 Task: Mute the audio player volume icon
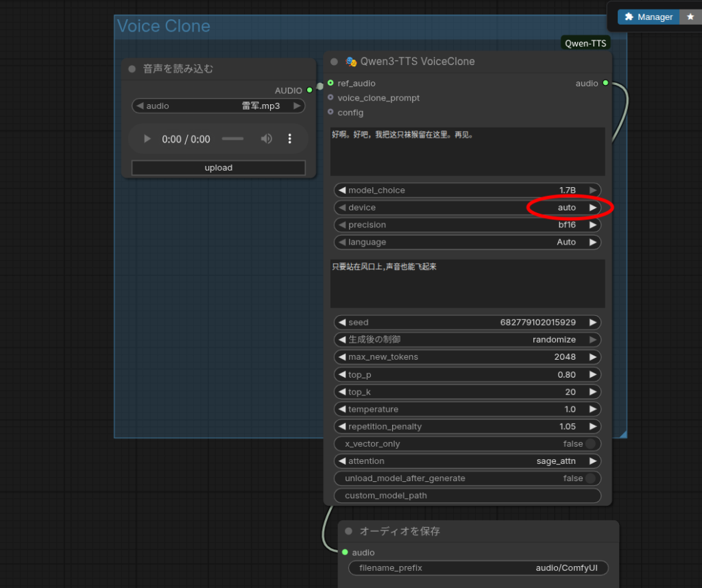(266, 139)
